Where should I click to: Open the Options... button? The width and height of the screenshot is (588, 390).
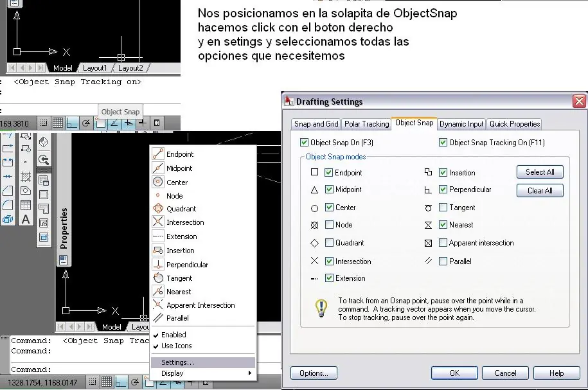point(314,373)
